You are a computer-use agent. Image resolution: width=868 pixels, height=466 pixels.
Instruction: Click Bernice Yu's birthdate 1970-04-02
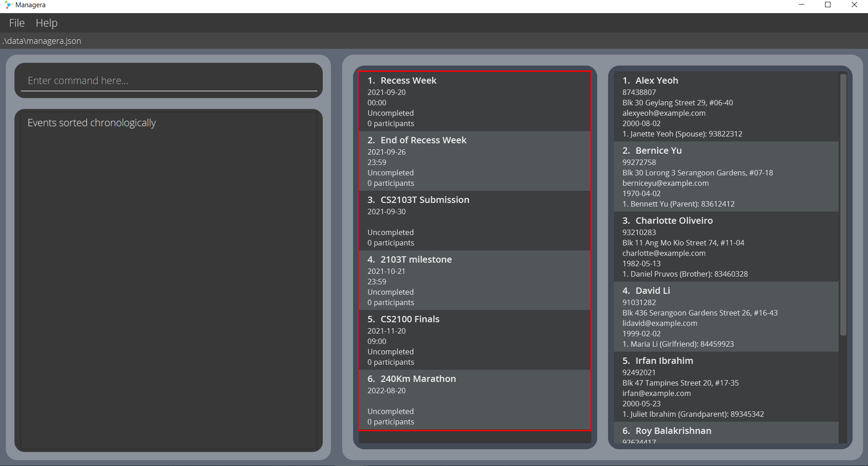[641, 193]
